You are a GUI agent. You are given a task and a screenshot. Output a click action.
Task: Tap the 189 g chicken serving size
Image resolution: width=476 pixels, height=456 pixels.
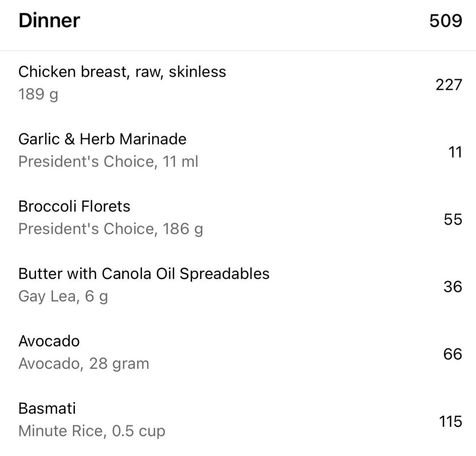coord(38,94)
